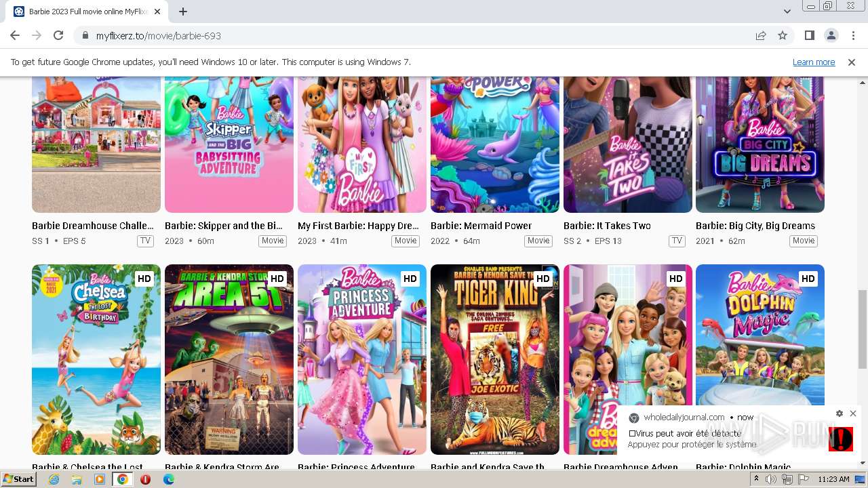The image size is (868, 488).
Task: Open a new browser tab
Action: point(183,12)
